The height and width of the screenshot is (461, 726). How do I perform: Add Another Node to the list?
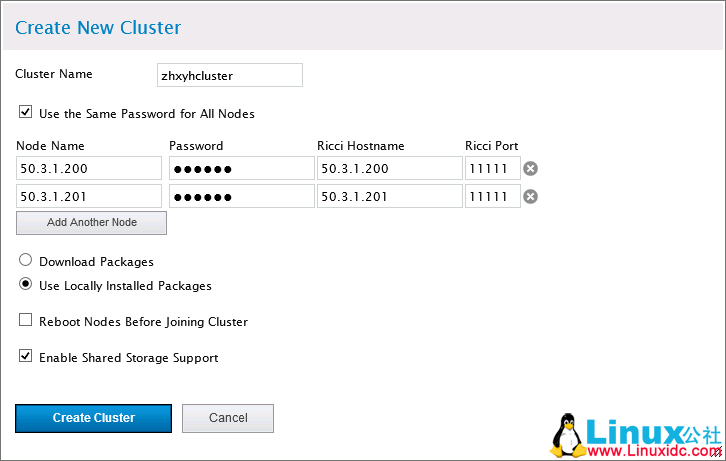coord(92,223)
